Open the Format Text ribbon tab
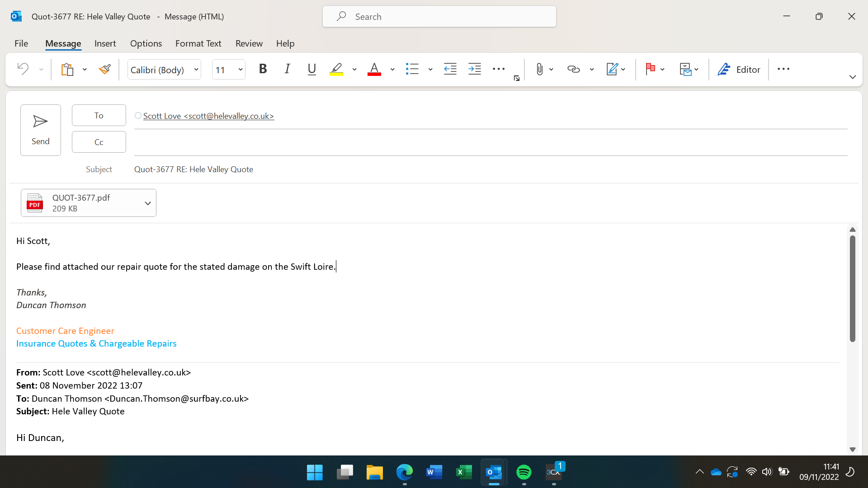868x488 pixels. (198, 43)
